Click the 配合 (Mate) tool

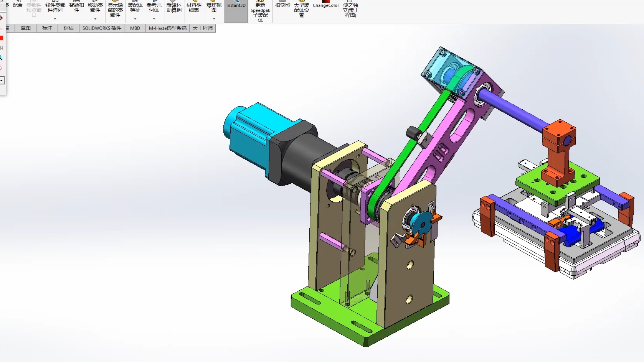(17, 5)
